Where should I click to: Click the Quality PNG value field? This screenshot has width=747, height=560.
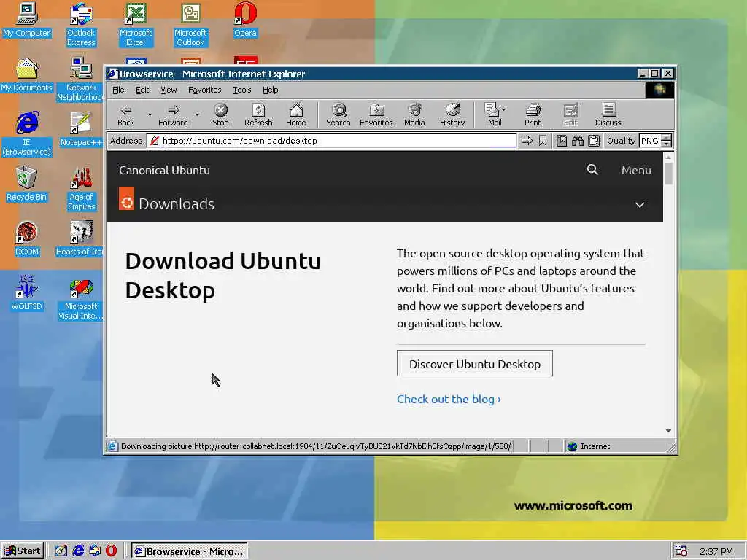click(650, 141)
